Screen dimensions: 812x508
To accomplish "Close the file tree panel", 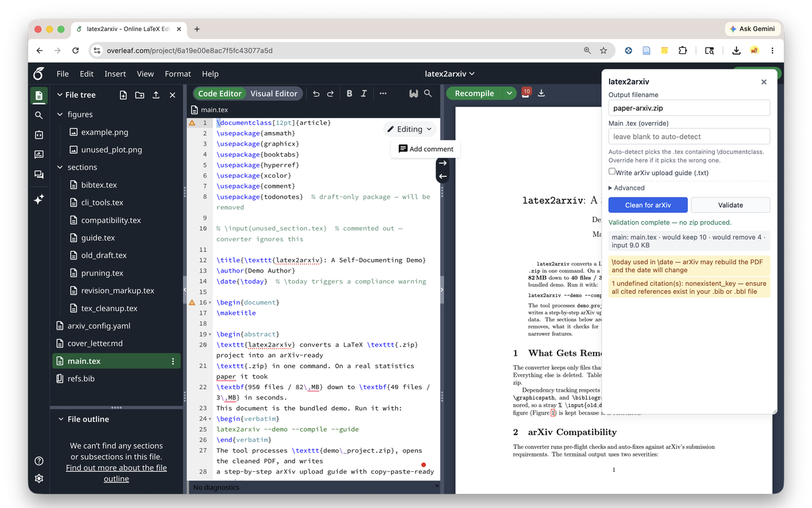I will coord(173,95).
